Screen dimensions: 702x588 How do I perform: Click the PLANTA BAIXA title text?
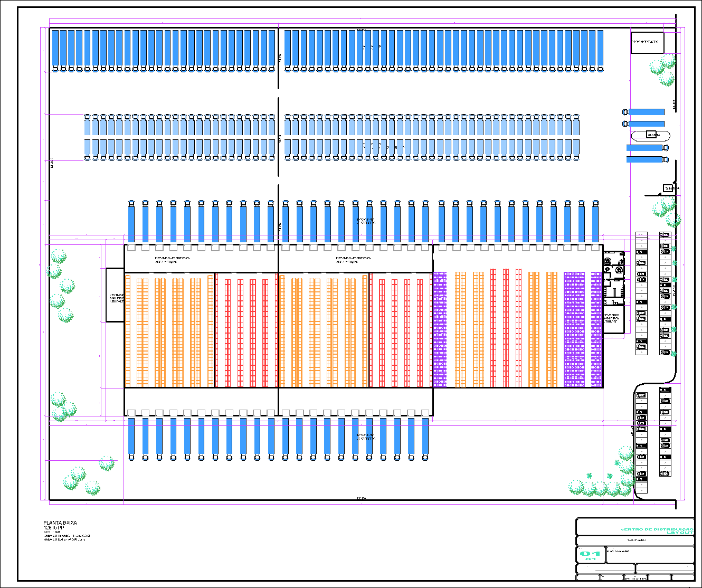pyautogui.click(x=60, y=523)
